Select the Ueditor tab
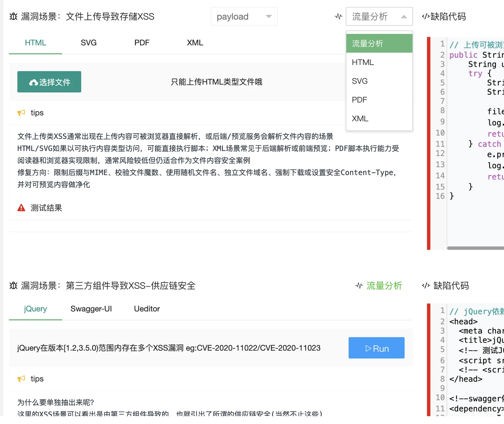The width and height of the screenshot is (504, 424). pyautogui.click(x=147, y=309)
